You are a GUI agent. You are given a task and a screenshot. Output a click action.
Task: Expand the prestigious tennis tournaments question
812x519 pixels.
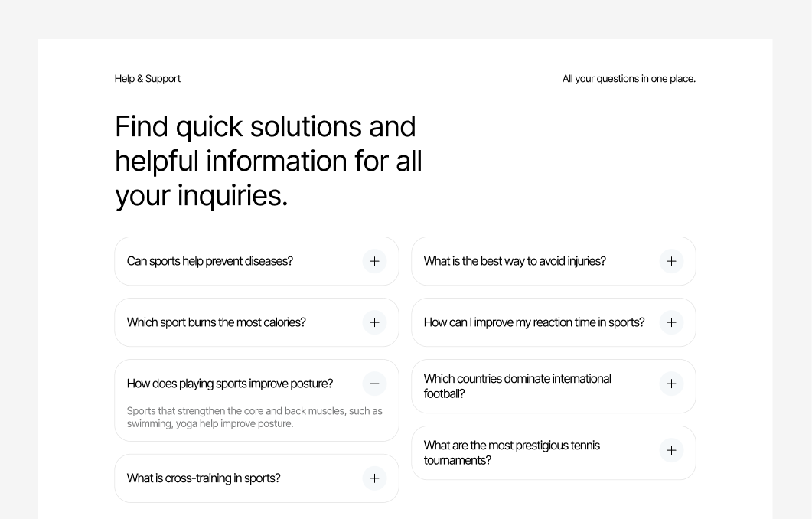tap(671, 450)
